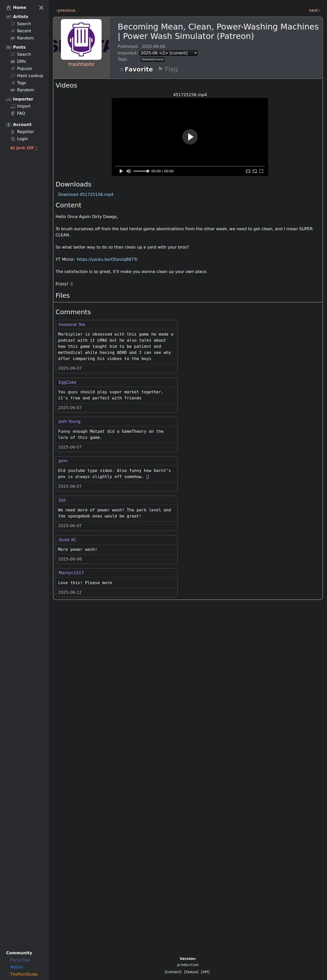The width and height of the screenshot is (327, 980).
Task: Click the Popular sparkle icon
Action: [13, 68]
